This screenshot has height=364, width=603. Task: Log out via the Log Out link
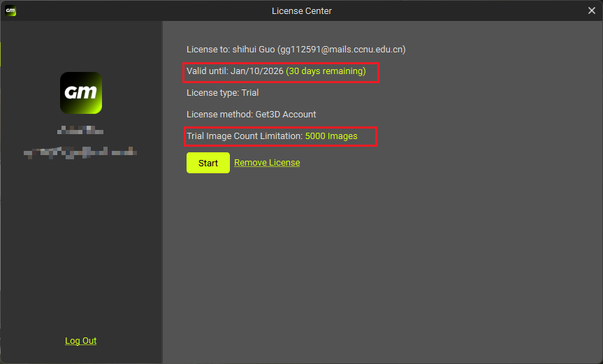click(x=80, y=341)
